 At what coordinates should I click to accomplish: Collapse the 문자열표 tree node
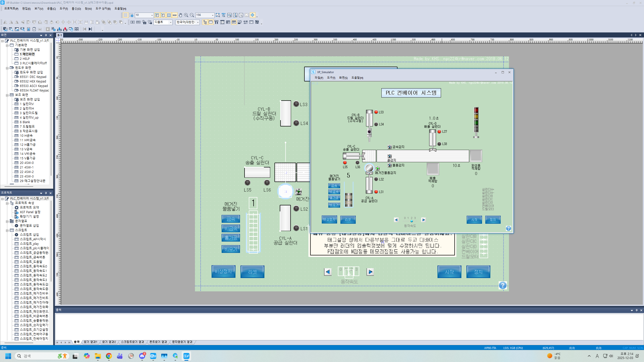click(7, 221)
